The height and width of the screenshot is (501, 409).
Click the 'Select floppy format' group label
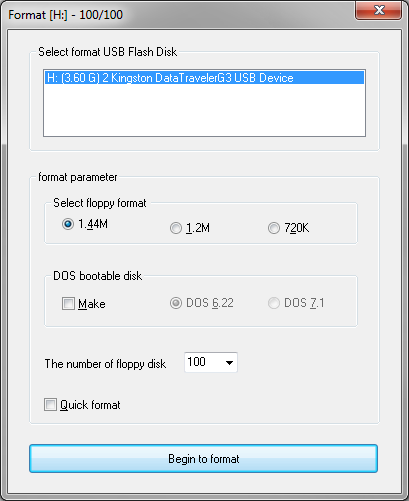click(x=100, y=203)
